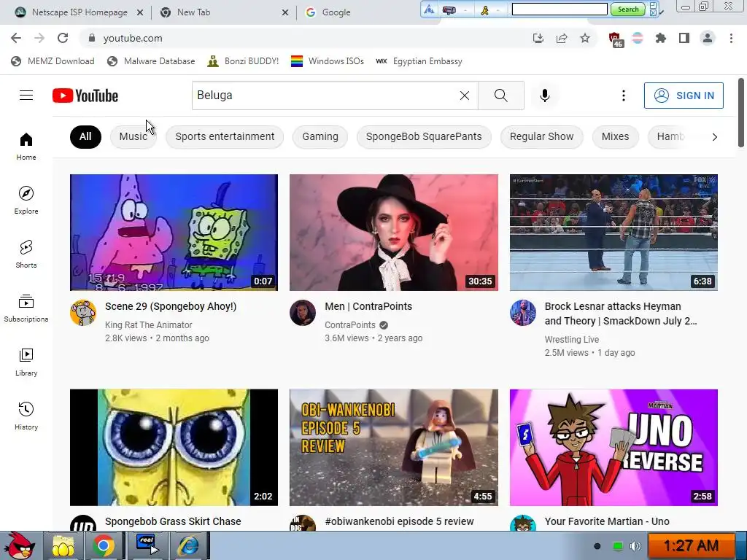Open History in the sidebar
Viewport: 747px width, 560px height.
(26, 416)
